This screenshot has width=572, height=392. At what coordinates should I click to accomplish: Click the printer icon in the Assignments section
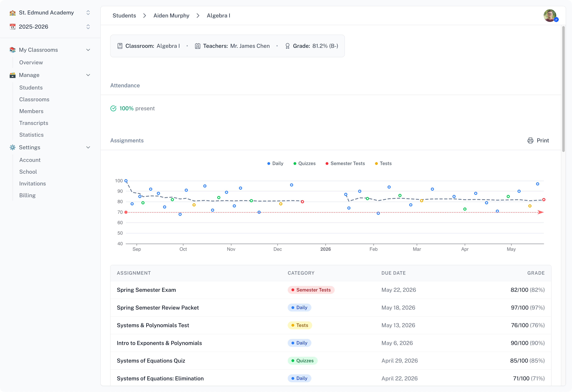tap(530, 140)
